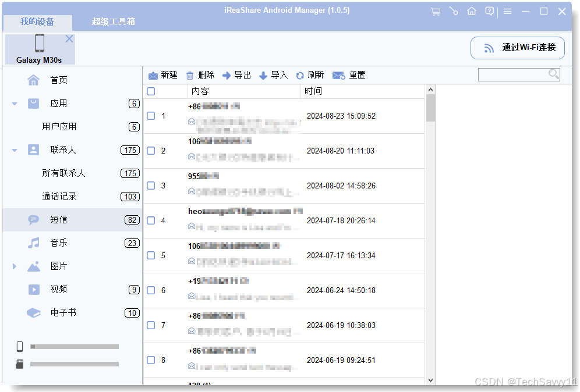Collapse the 联系人 tree arrow
The height and width of the screenshot is (392, 580).
[15, 151]
